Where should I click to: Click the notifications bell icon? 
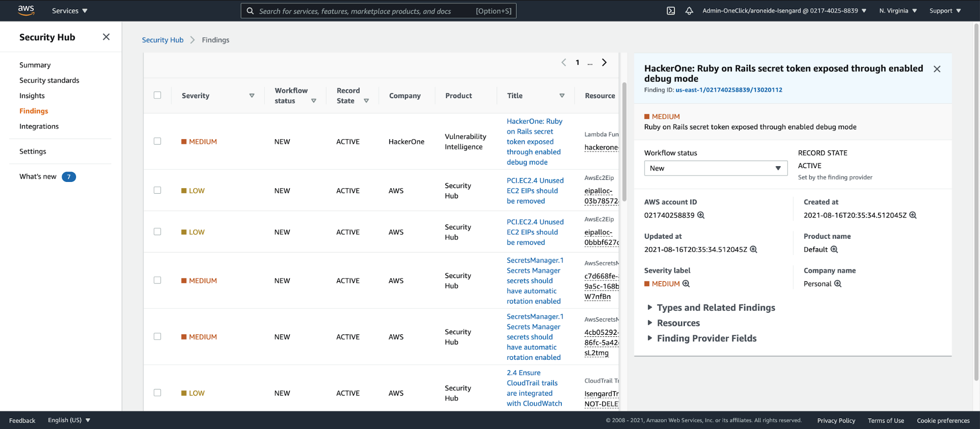[x=689, y=11]
